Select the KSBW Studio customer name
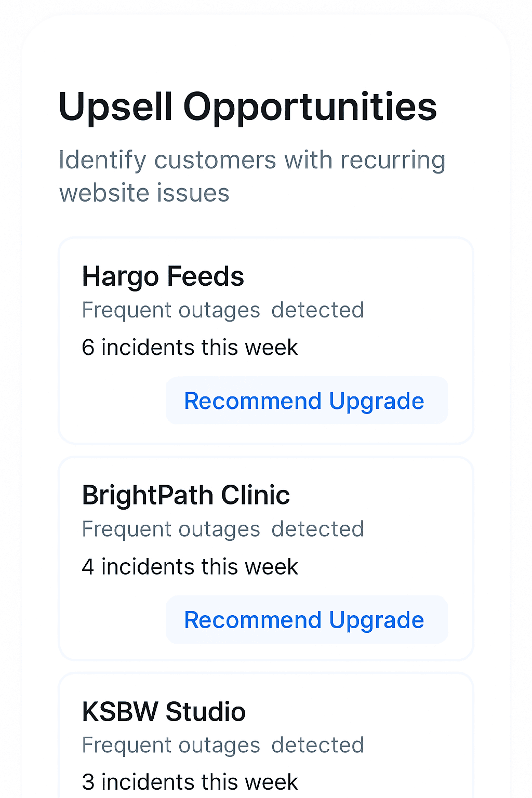 (163, 711)
